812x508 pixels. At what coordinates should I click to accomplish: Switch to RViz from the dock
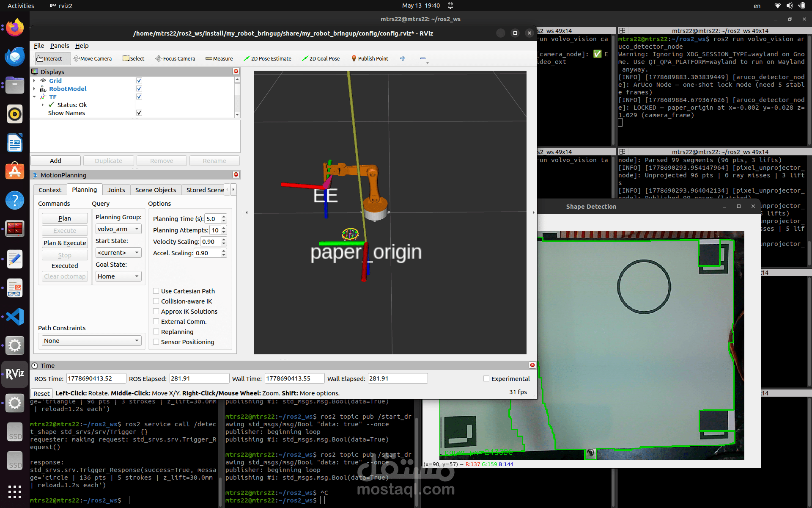coord(15,374)
